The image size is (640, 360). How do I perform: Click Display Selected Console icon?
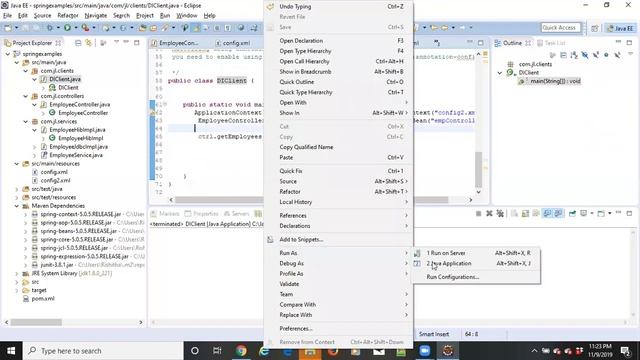(x=583, y=213)
